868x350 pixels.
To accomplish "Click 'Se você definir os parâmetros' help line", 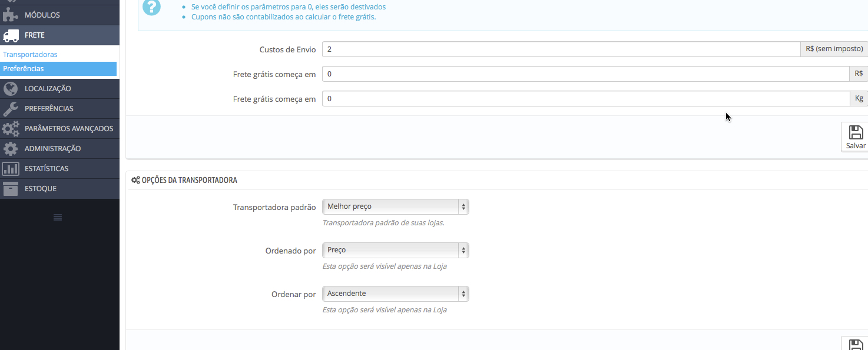I will point(289,7).
